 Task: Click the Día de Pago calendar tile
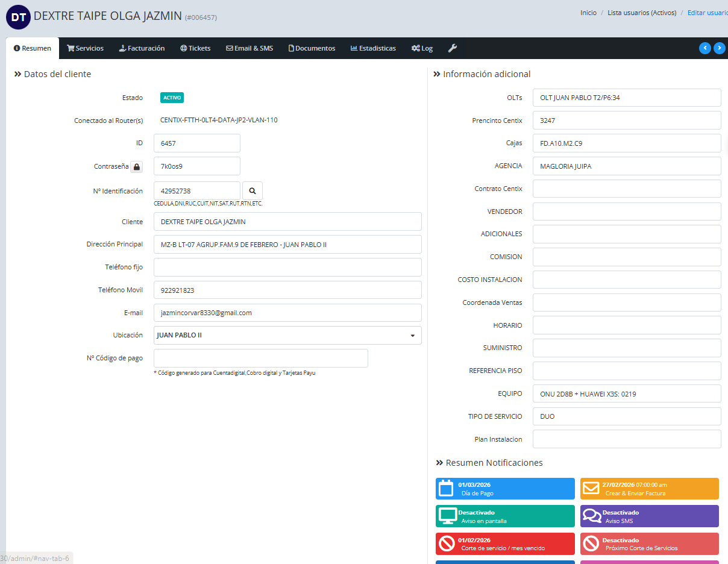(505, 489)
